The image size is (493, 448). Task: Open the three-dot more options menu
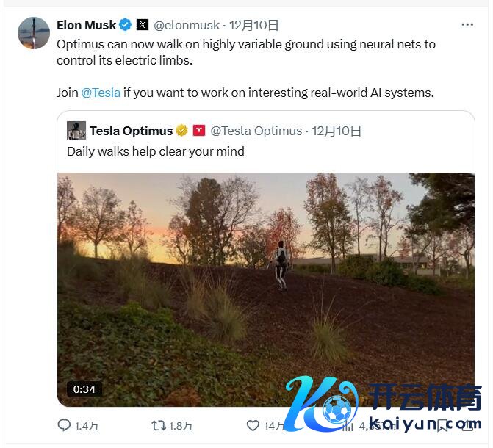(467, 25)
